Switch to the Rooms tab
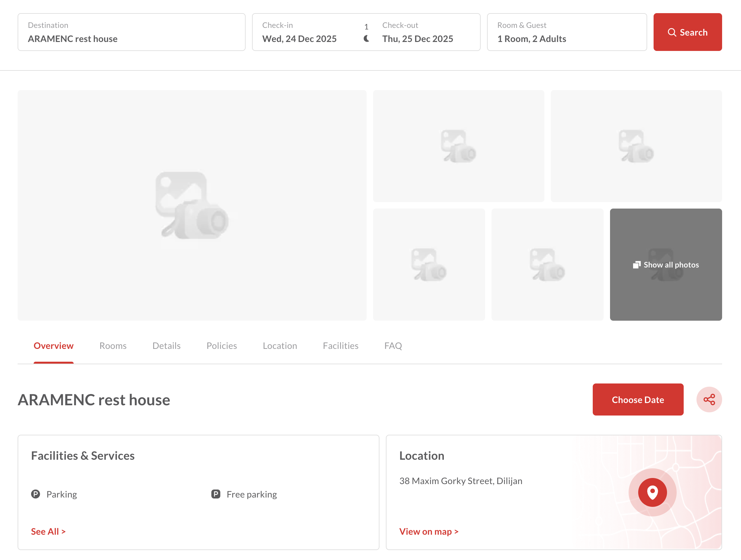The height and width of the screenshot is (560, 741). tap(113, 346)
